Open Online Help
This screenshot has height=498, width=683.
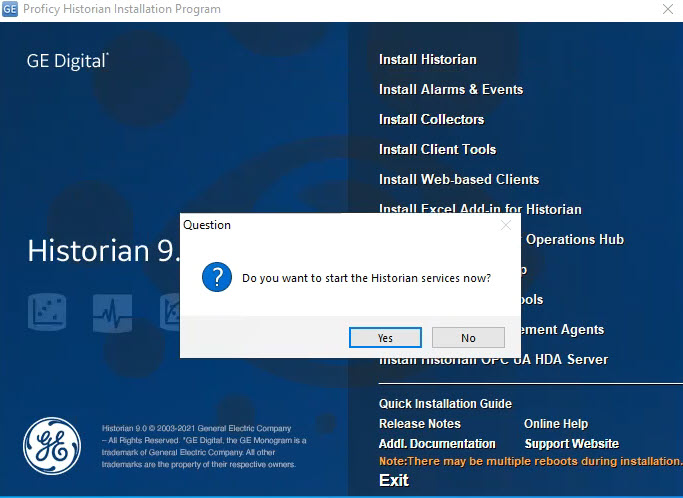(556, 423)
